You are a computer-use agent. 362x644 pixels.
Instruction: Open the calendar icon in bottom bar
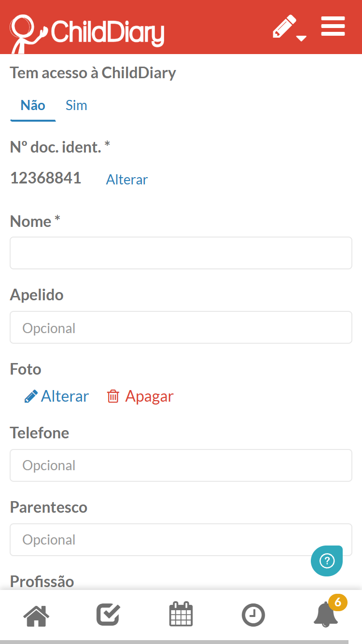click(x=181, y=614)
